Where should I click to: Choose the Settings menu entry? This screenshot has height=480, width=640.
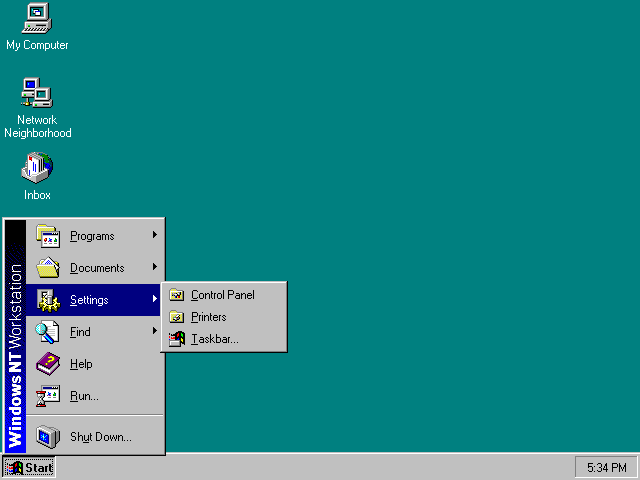[x=93, y=300]
